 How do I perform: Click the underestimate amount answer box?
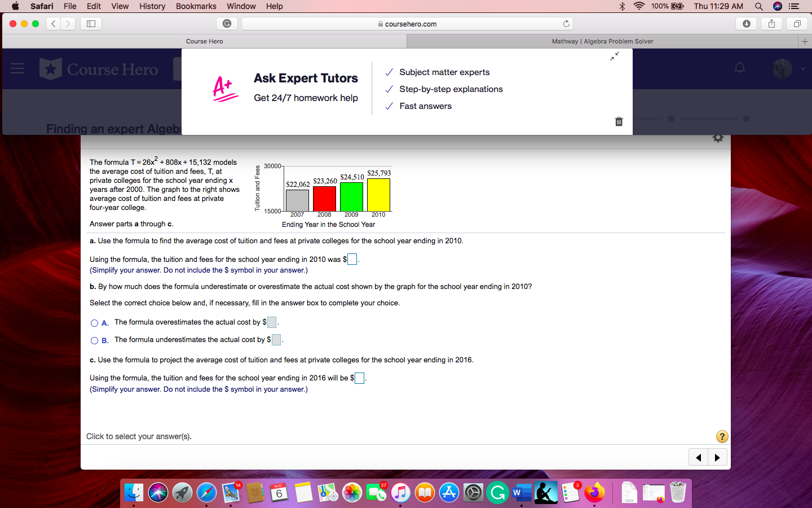pos(276,340)
